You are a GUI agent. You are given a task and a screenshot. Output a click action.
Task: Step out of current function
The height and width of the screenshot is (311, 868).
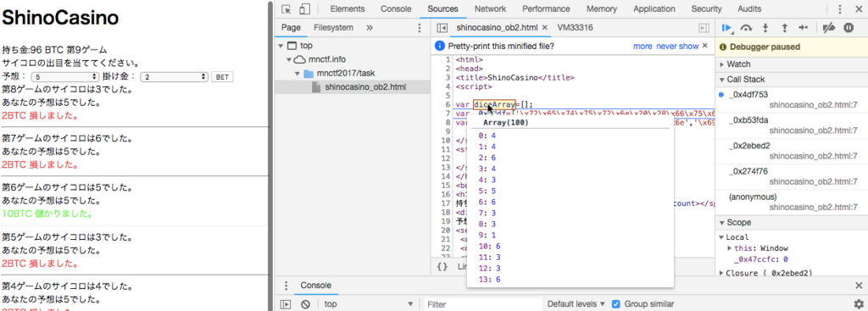[784, 27]
